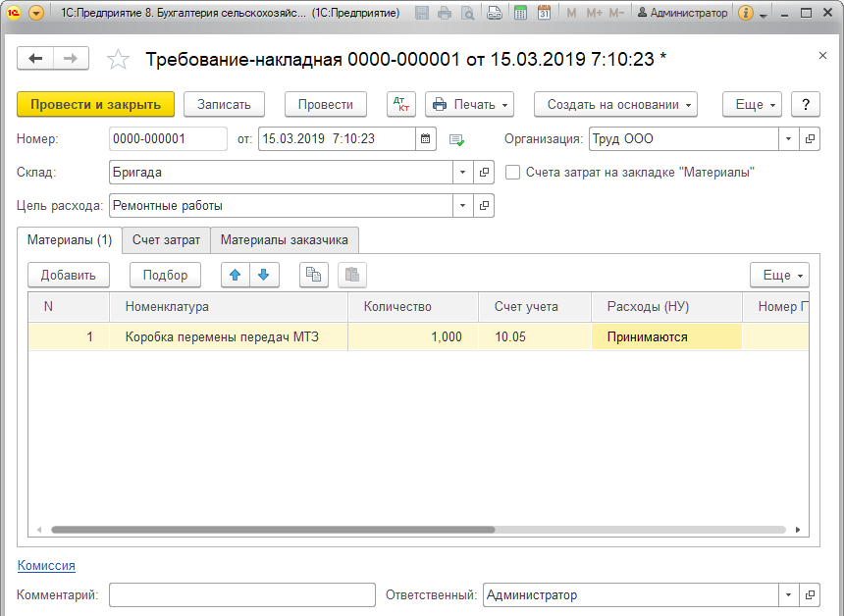Go back with the left arrow button
This screenshot has height=616, width=844.
35,59
